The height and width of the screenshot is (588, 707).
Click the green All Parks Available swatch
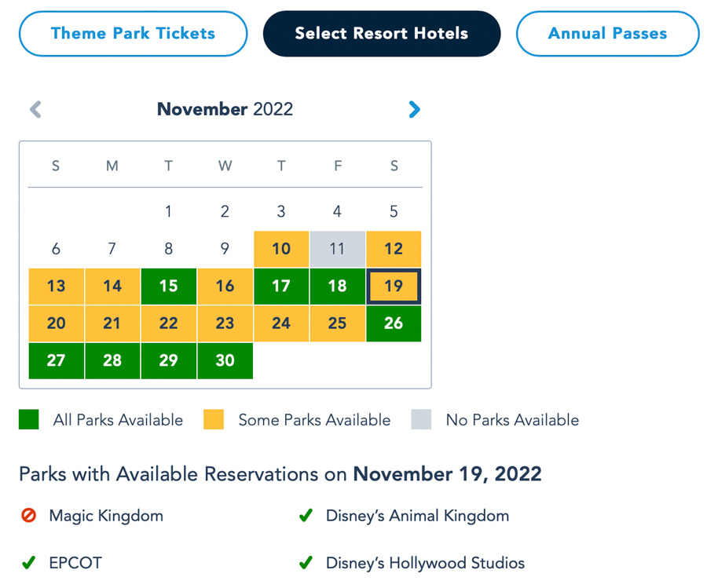(29, 420)
